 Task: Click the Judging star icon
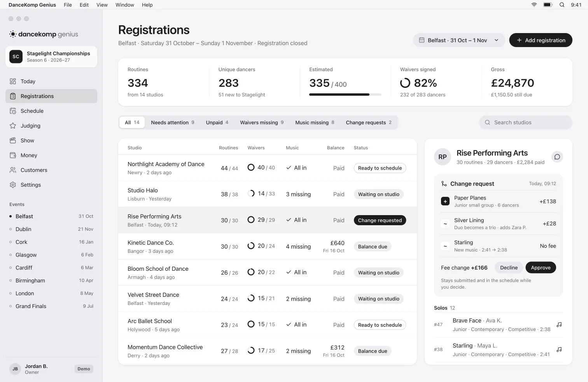[x=13, y=126]
